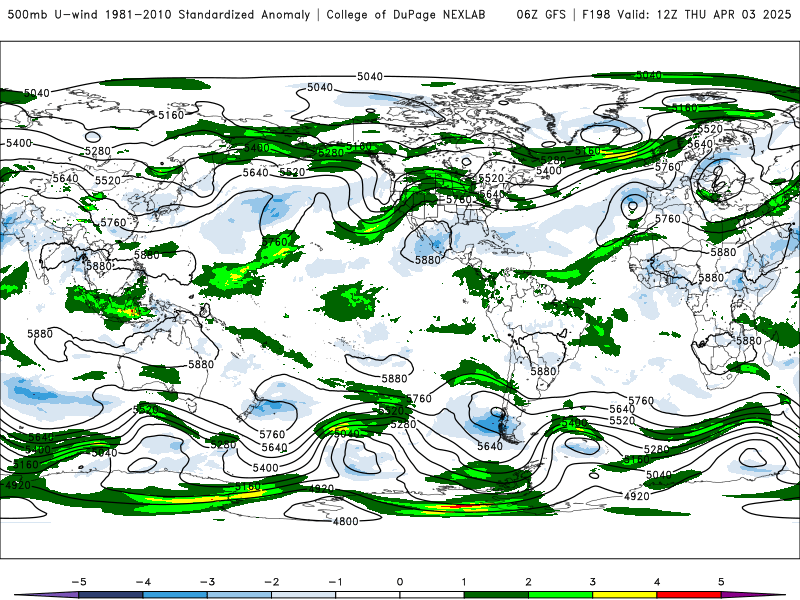Screen dimensions: 800x600
Task: Click the '5880' contour label over Brazil
Action: pyautogui.click(x=543, y=371)
